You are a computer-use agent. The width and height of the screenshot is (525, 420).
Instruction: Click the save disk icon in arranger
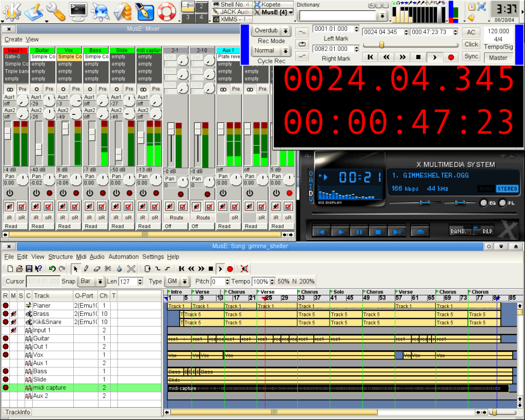29,268
